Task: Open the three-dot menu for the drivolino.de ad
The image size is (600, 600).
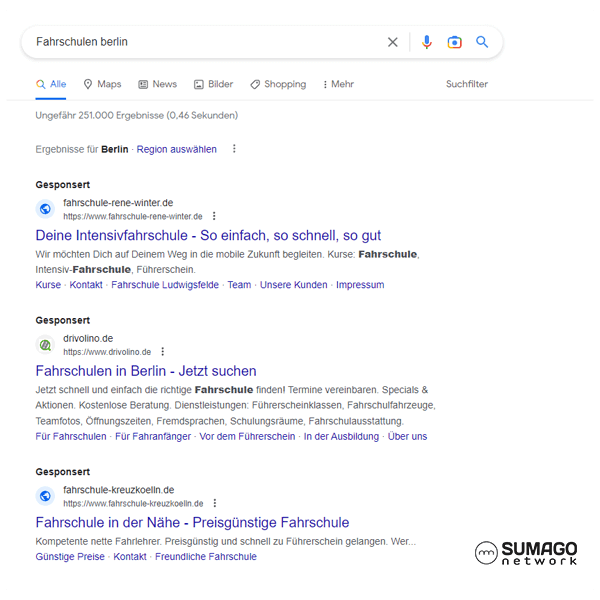Action: (x=163, y=351)
